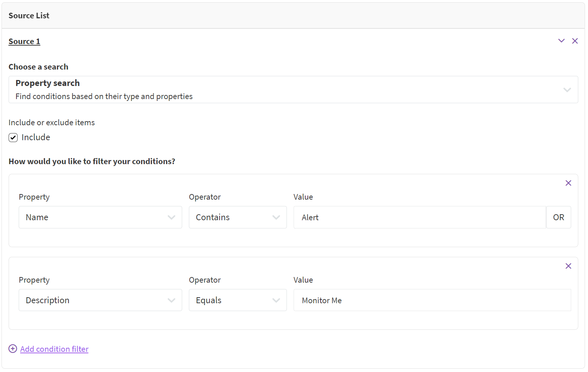Focus the Alert value field
This screenshot has width=588, height=372.
coord(419,217)
